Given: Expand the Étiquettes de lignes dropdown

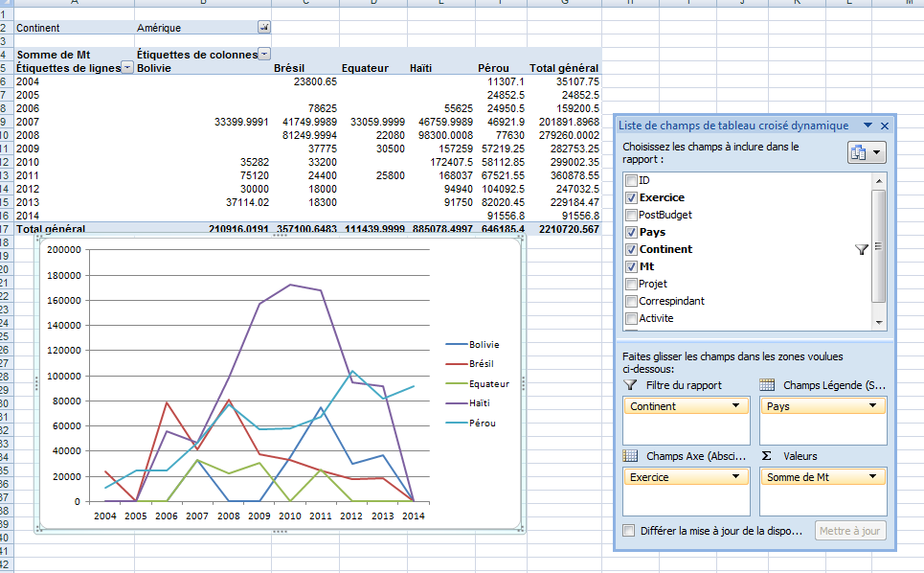Looking at the screenshot, I should coord(127,68).
